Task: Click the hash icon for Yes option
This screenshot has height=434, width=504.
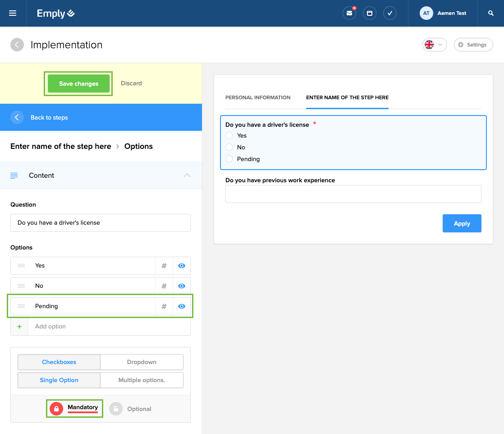Action: coord(164,266)
